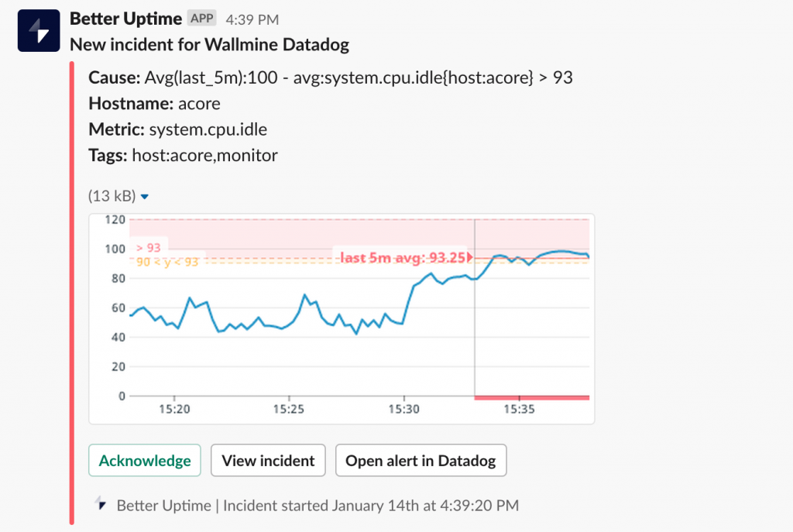Click the "last 5m avg: 93.25" label
This screenshot has height=532, width=793.
click(403, 257)
